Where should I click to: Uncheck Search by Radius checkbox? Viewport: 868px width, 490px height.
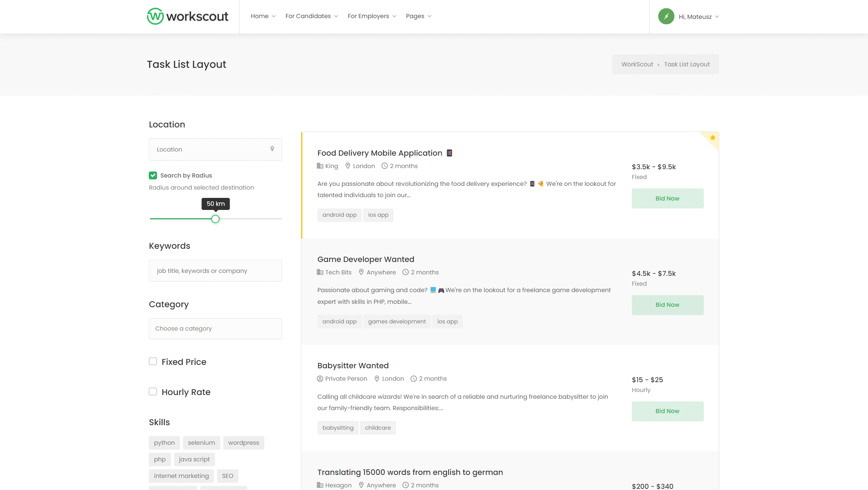pyautogui.click(x=153, y=175)
